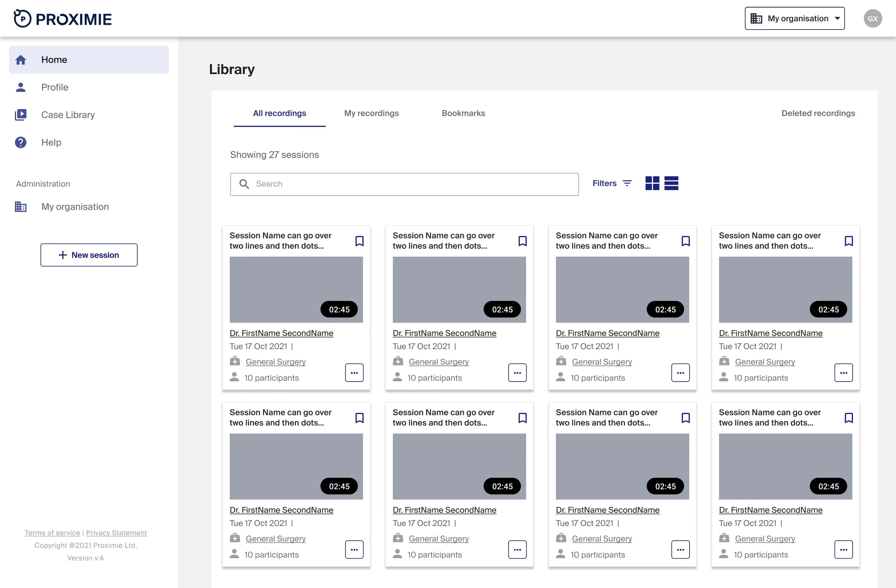Bookmark the first session card

point(359,241)
